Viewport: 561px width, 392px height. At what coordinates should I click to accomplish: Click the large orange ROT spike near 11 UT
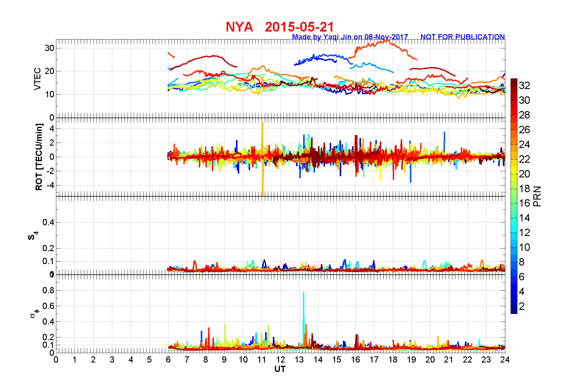(x=262, y=159)
